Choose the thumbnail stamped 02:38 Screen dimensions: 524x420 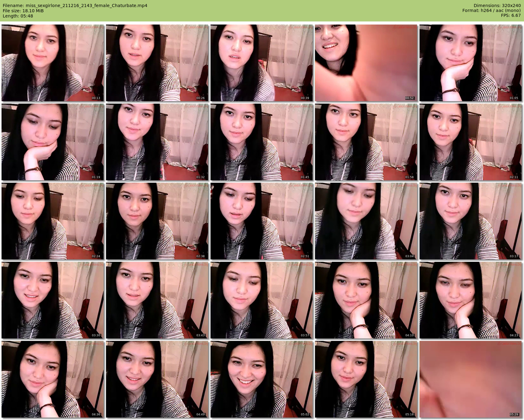pos(157,221)
